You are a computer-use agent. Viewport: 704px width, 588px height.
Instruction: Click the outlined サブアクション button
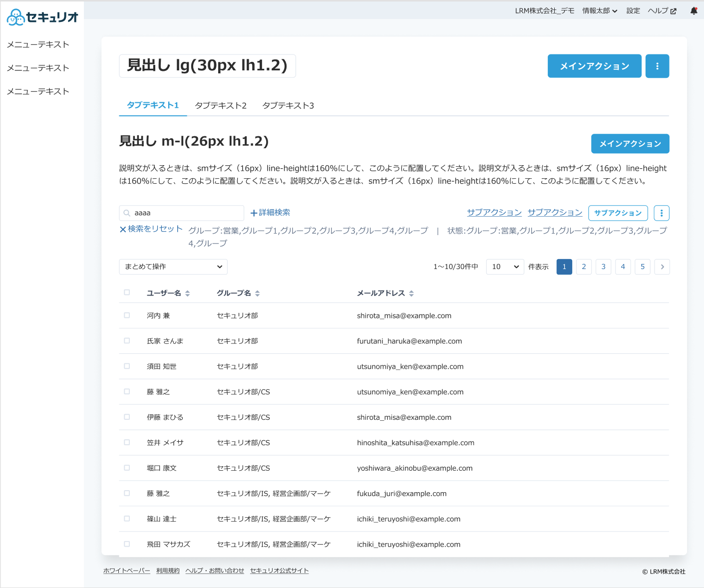(x=618, y=213)
